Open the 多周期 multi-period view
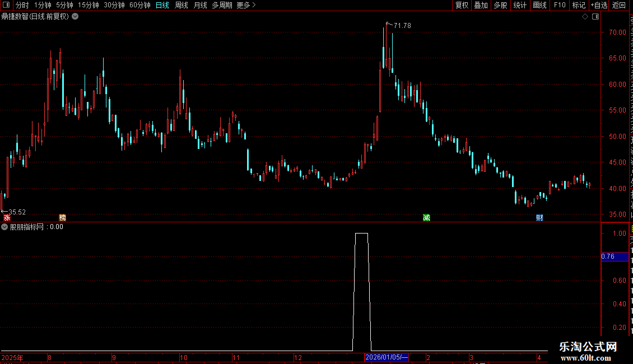The width and height of the screenshot is (633, 364). tap(222, 5)
